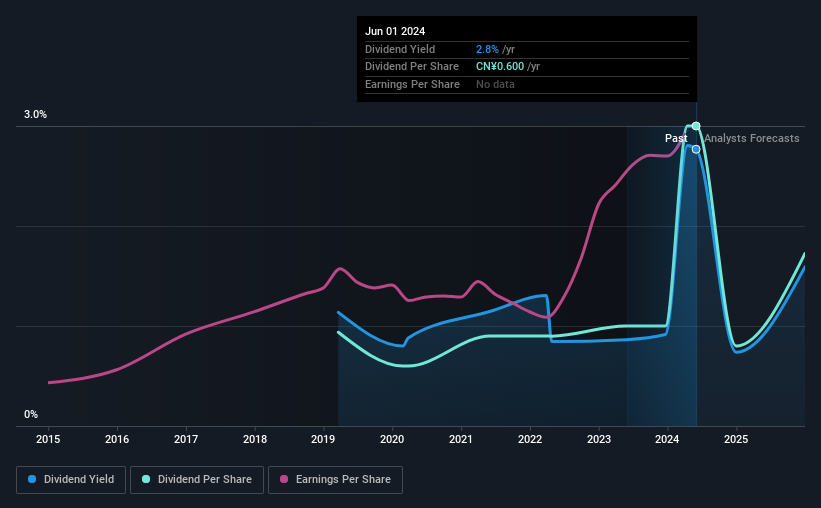Viewport: 821px width, 508px height.
Task: Click the Jun 01 2024 tooltip date header
Action: 395,31
